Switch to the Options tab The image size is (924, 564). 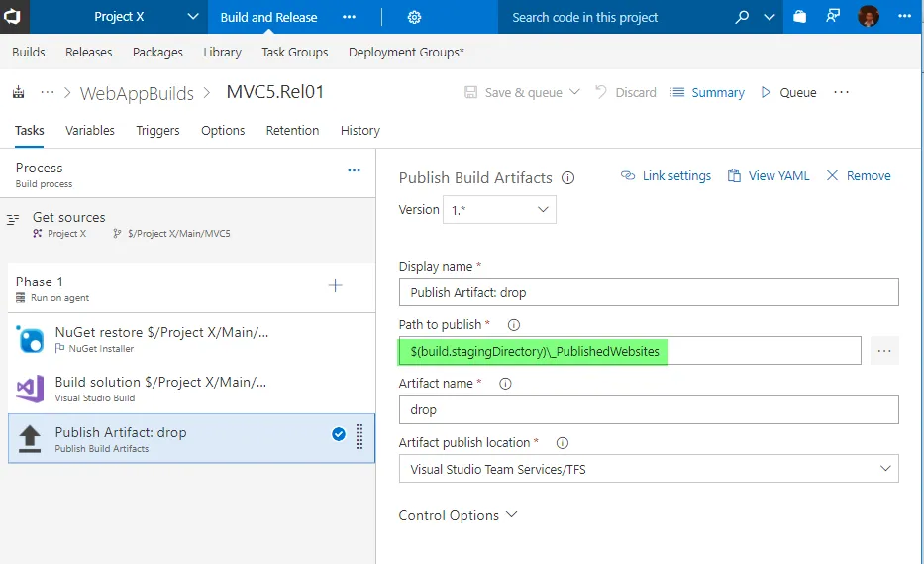tap(223, 131)
